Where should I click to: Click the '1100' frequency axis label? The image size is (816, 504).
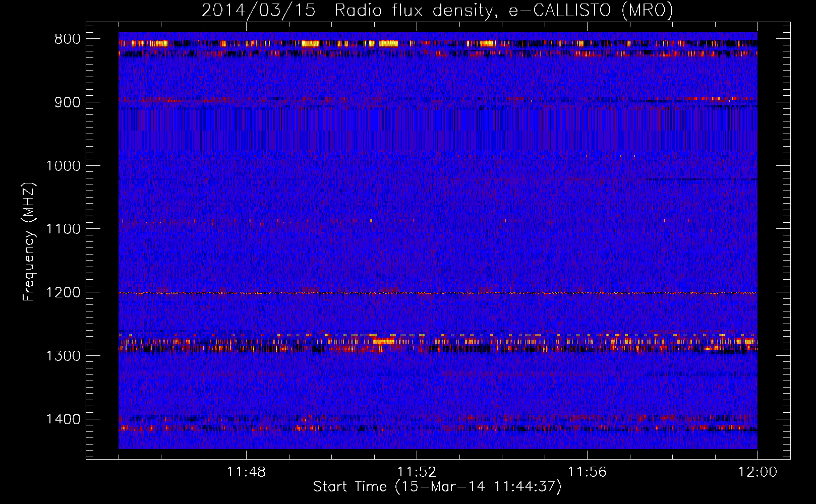click(x=63, y=229)
